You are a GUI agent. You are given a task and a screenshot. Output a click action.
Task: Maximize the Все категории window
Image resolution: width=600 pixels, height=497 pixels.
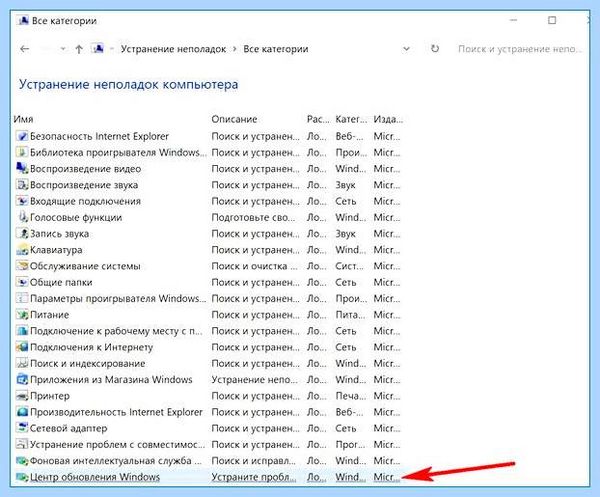[552, 20]
